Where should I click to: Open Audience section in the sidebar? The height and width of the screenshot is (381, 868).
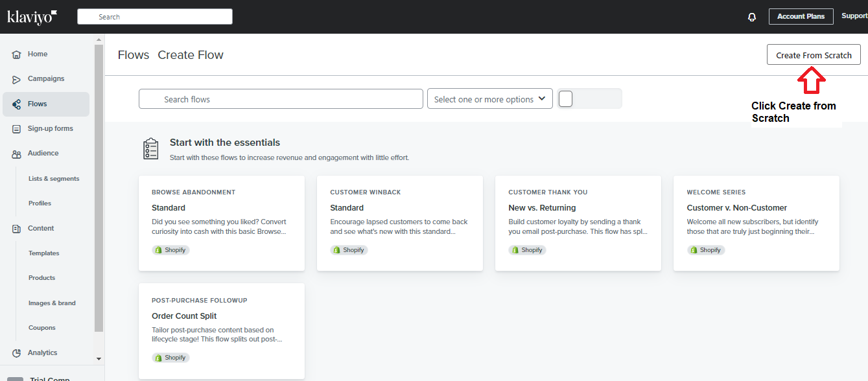[x=46, y=154]
